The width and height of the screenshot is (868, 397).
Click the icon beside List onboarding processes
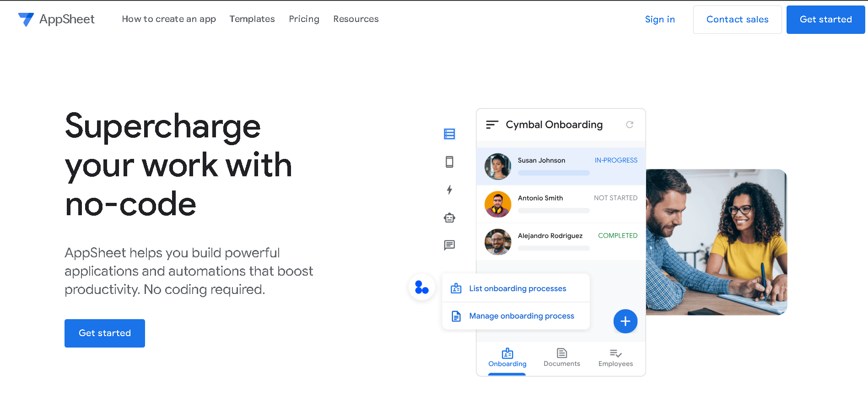456,288
